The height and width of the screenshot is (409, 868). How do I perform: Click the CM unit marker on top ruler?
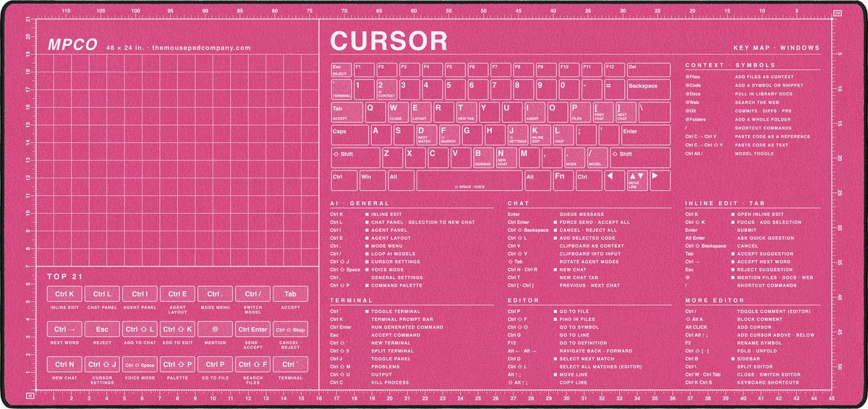(837, 13)
